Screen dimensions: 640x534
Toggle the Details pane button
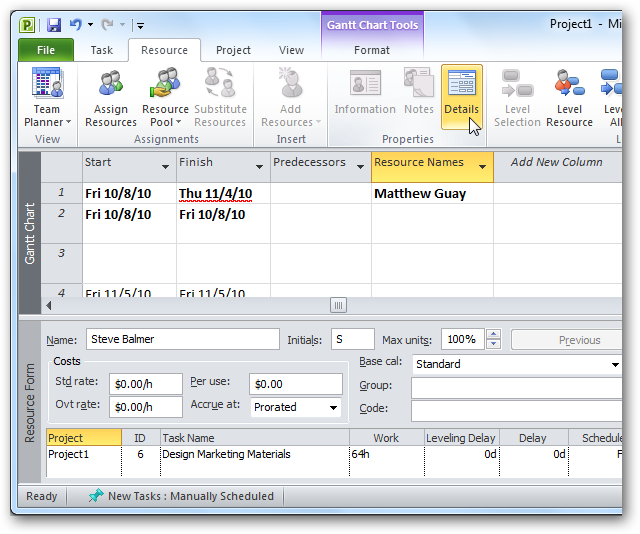[462, 97]
